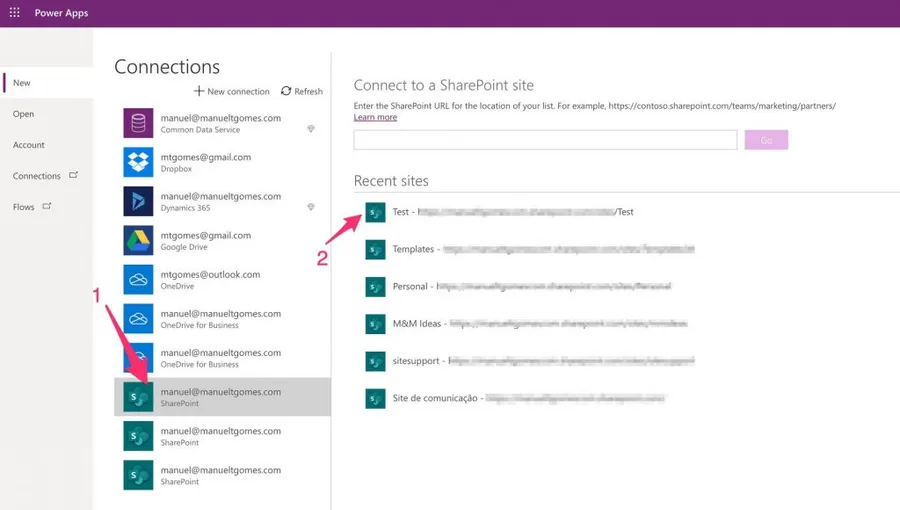Select New in the left navigation

(22, 83)
